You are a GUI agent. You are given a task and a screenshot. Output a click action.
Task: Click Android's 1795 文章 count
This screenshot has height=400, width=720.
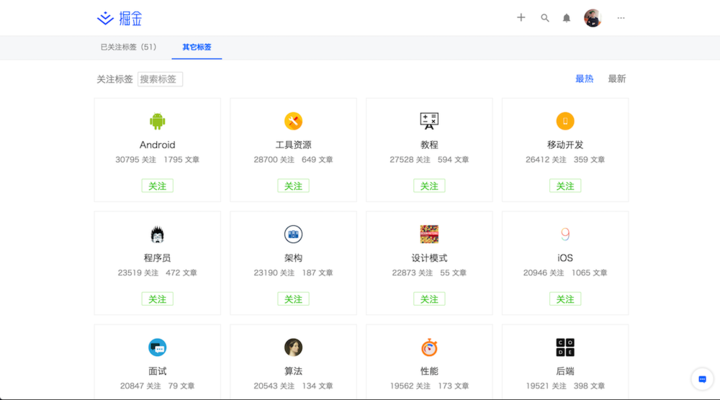click(x=181, y=159)
